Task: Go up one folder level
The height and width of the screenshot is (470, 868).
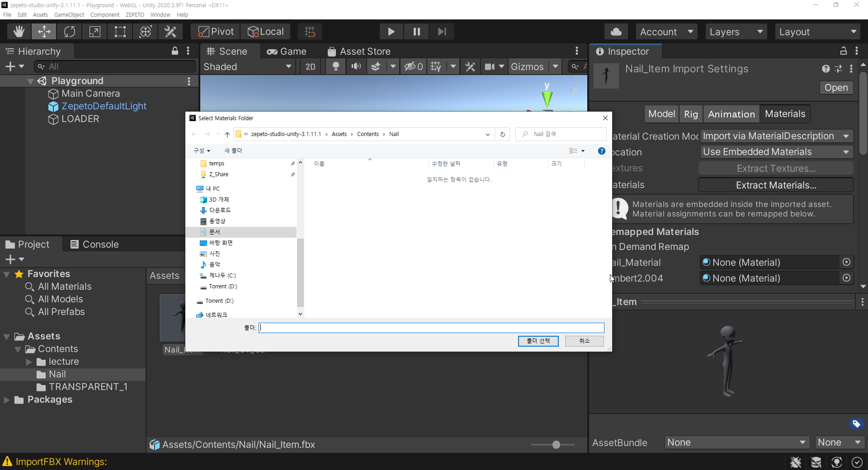Action: click(x=227, y=134)
